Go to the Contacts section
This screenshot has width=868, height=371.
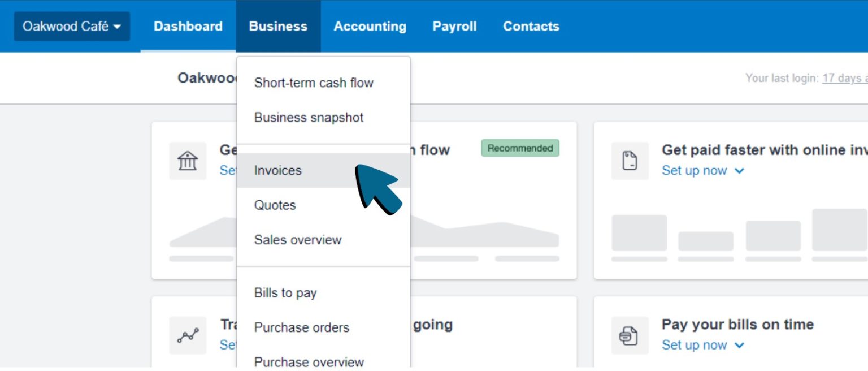[531, 26]
